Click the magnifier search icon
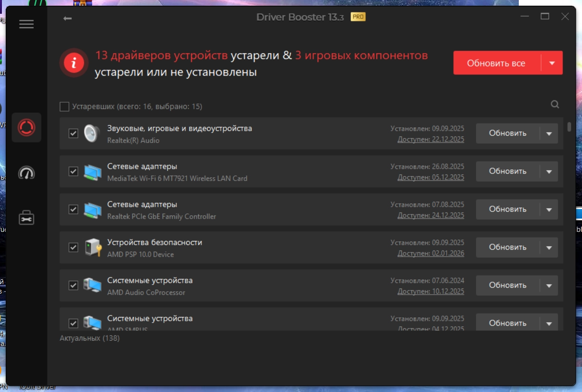This screenshot has width=582, height=392. [x=555, y=105]
